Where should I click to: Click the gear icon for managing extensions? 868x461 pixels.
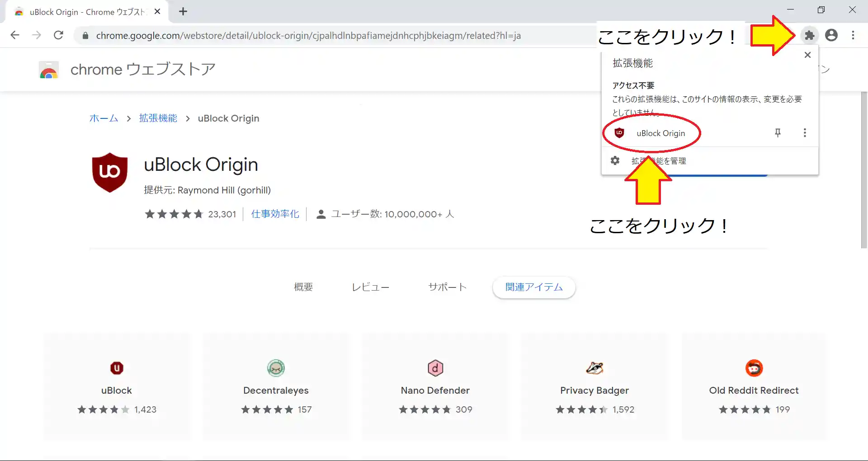click(615, 160)
